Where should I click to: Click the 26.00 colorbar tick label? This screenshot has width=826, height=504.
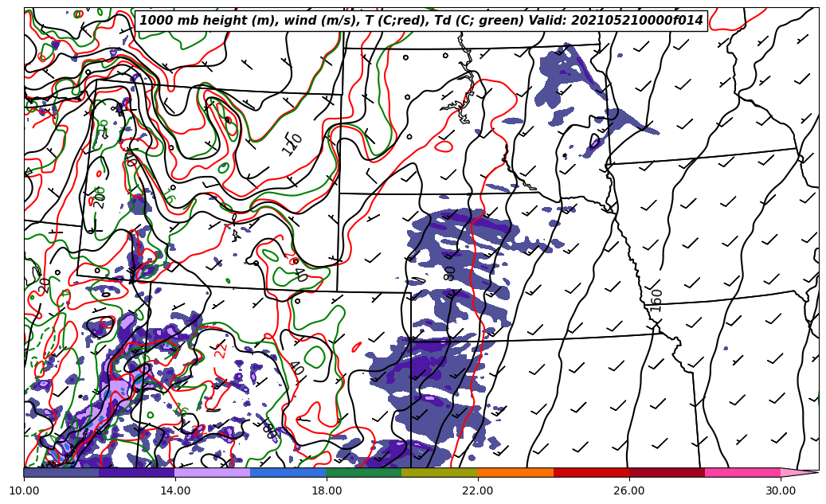point(629,490)
